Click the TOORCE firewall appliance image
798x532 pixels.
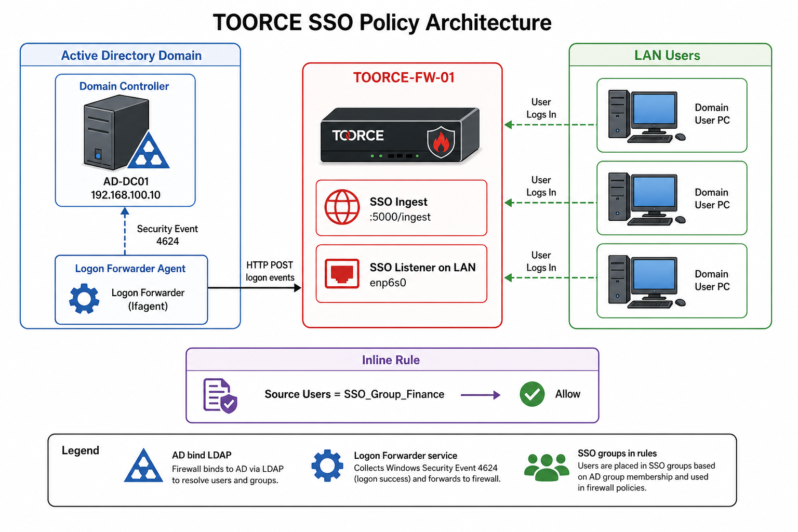tap(400, 135)
